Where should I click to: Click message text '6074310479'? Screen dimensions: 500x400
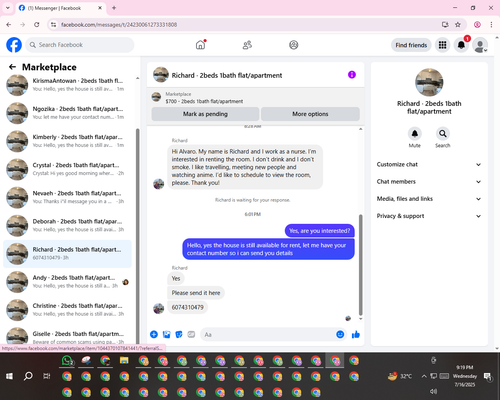(x=188, y=307)
